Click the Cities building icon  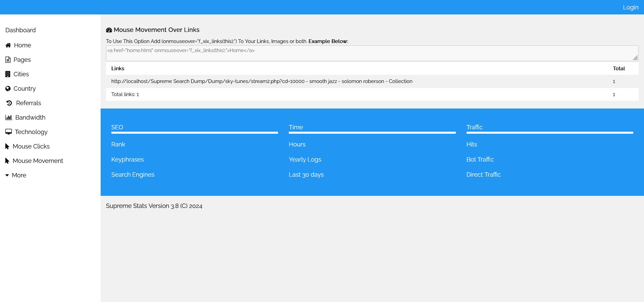point(8,74)
